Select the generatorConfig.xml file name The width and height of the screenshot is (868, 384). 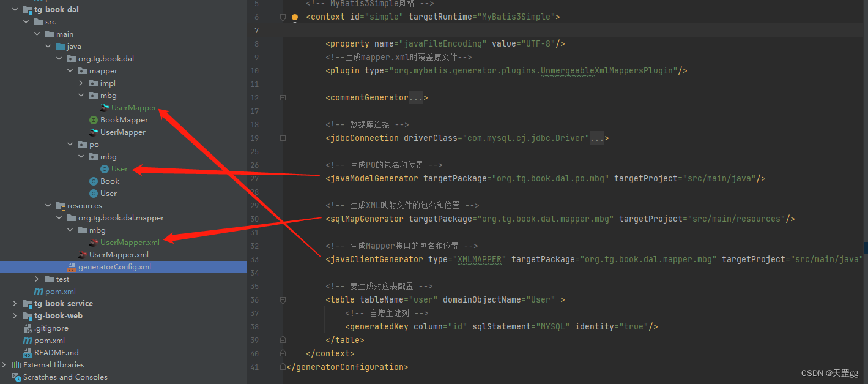[x=114, y=267]
